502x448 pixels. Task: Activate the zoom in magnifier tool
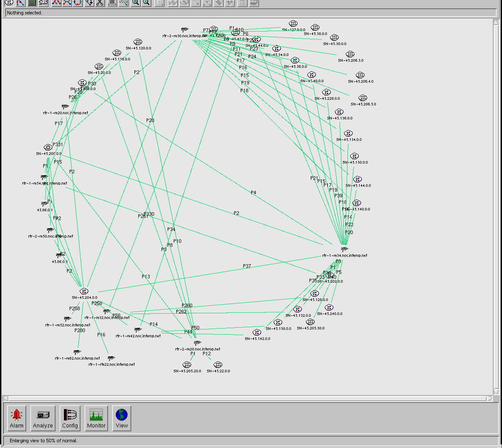(135, 3)
